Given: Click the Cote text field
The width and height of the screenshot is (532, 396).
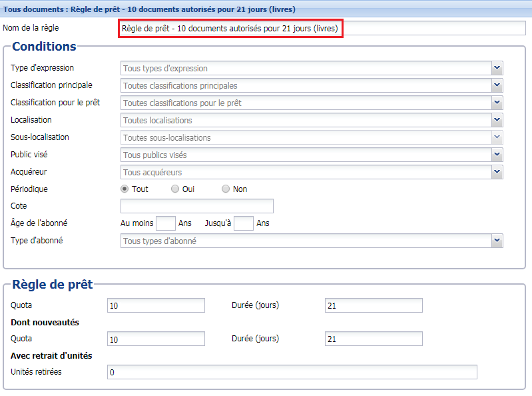Looking at the screenshot, I should point(196,206).
